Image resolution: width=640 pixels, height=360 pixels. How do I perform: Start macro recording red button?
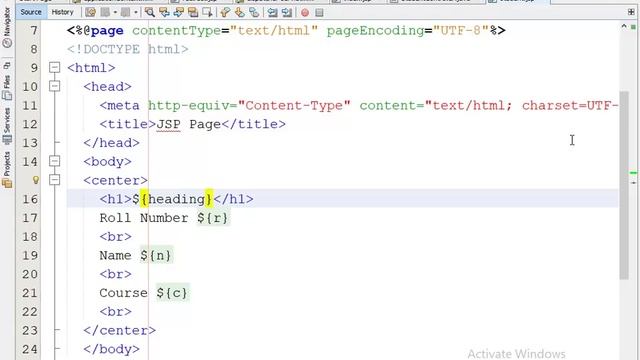pyautogui.click(x=305, y=13)
